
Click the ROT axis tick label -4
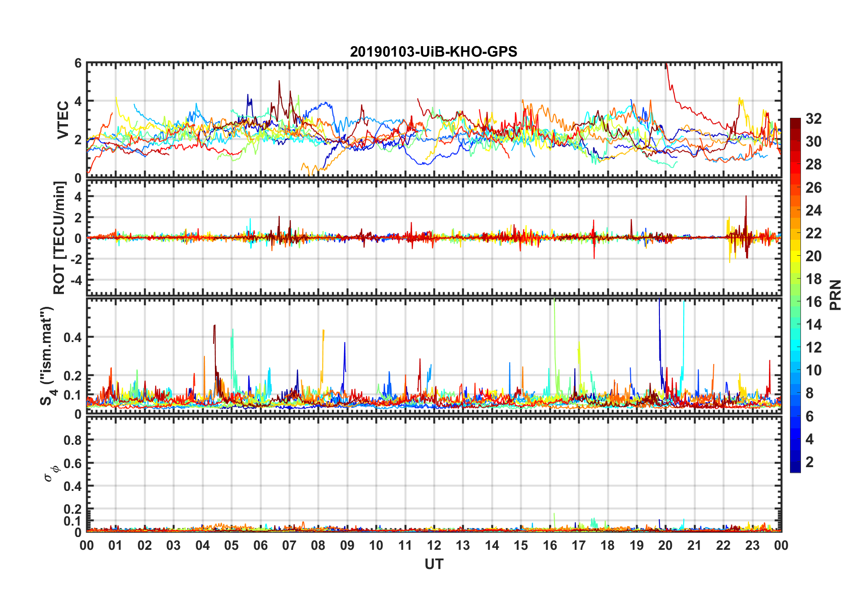[76, 279]
